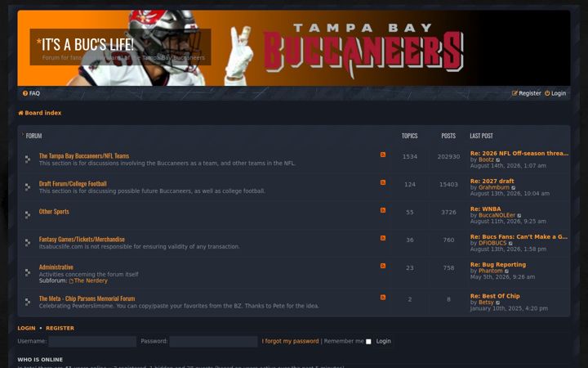Click forum status icon beside The Meta forum
The height and width of the screenshot is (368, 588).
[x=28, y=302]
